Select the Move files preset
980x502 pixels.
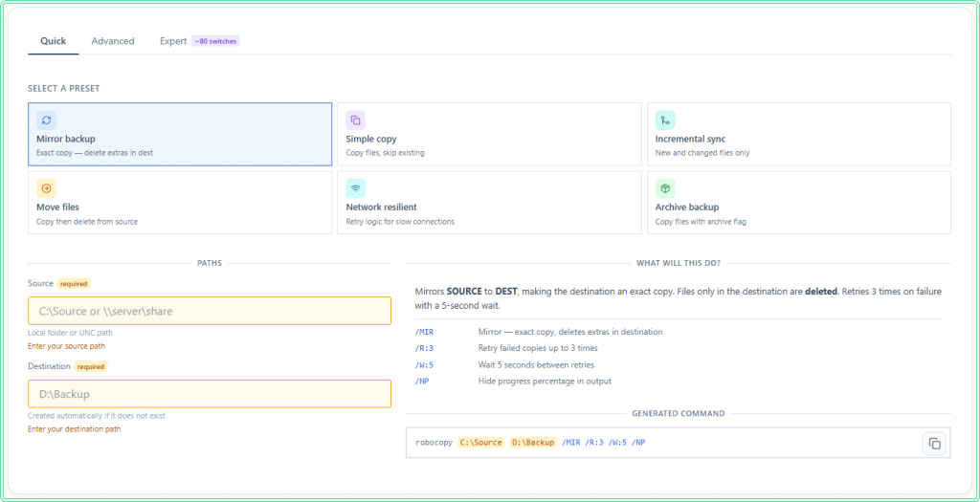(180, 203)
